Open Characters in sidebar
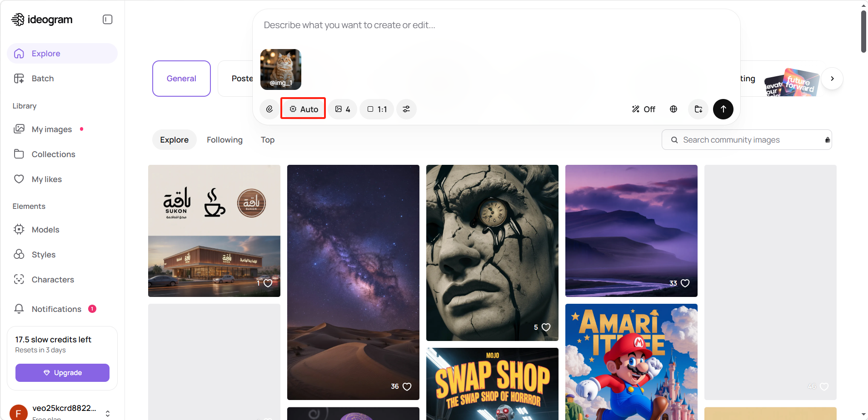The image size is (868, 420). pos(62,280)
